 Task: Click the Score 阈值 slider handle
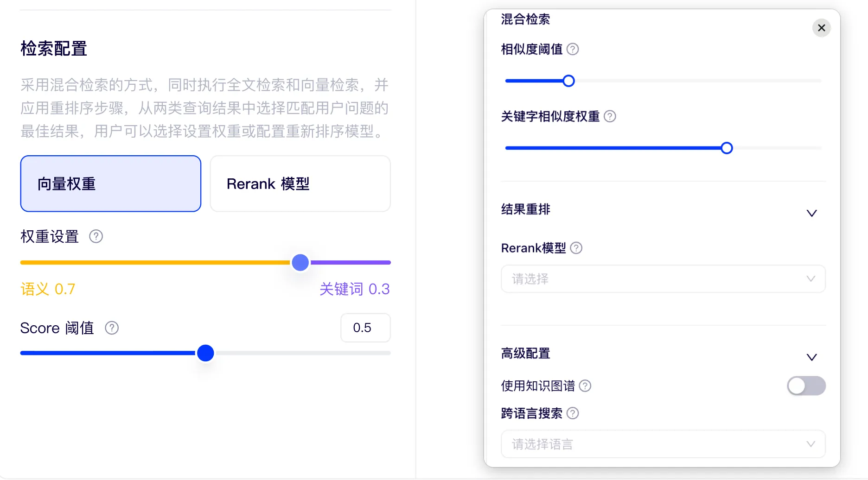[x=205, y=353]
